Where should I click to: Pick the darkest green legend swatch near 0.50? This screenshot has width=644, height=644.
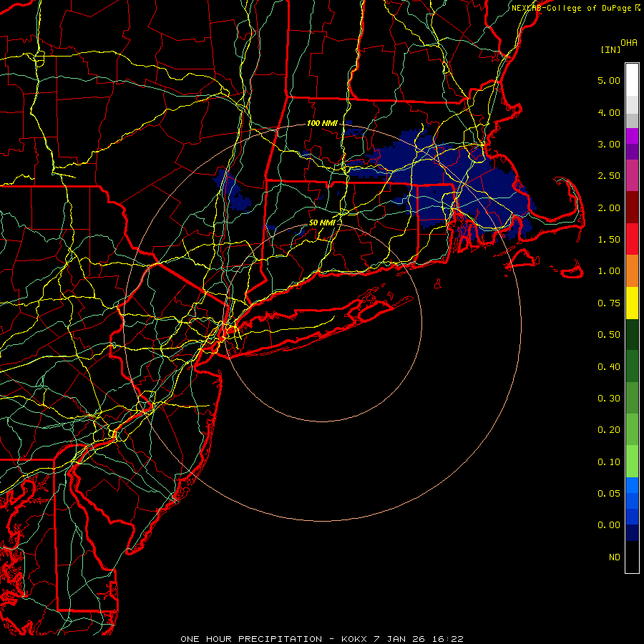(x=632, y=334)
